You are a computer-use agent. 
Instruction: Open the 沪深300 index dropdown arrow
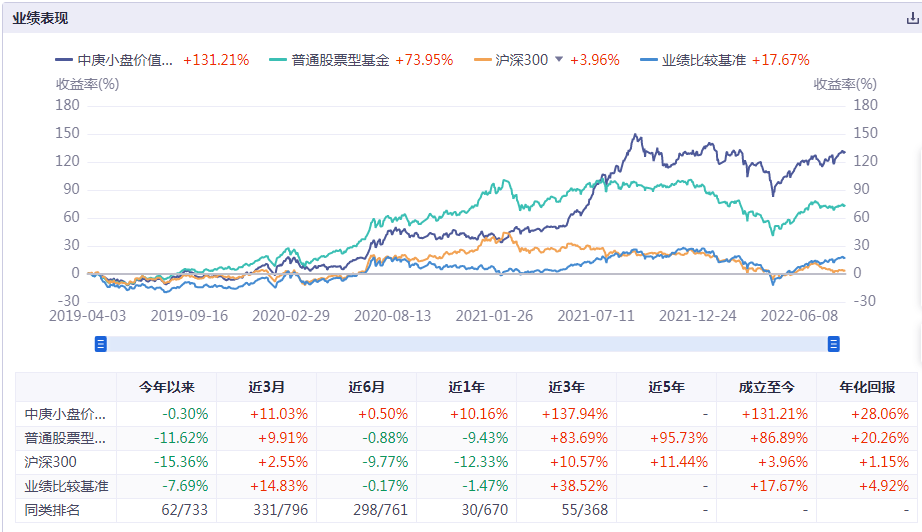coord(559,60)
